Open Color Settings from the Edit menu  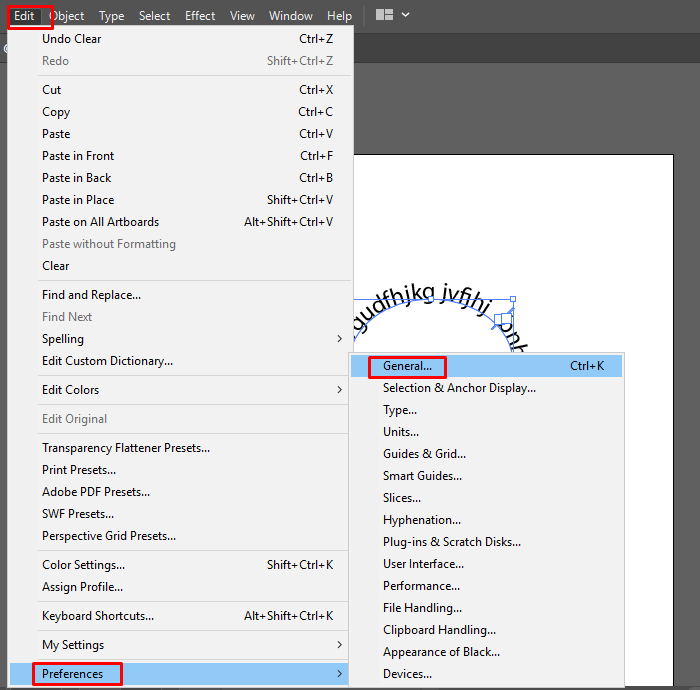83,565
